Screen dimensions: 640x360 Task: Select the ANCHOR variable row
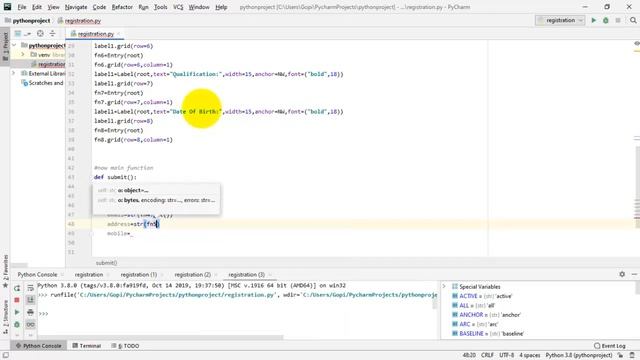coord(486,315)
